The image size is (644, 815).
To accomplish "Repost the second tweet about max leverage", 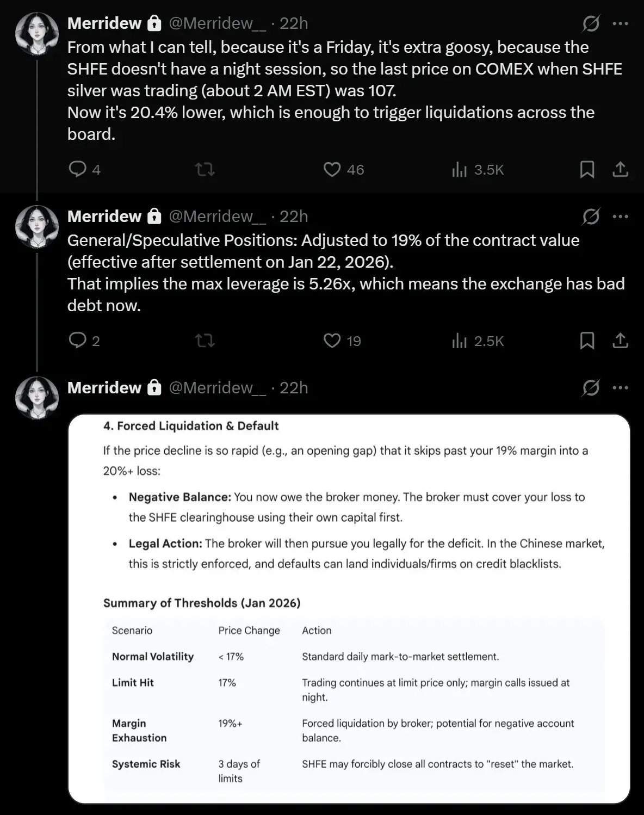I will point(205,341).
